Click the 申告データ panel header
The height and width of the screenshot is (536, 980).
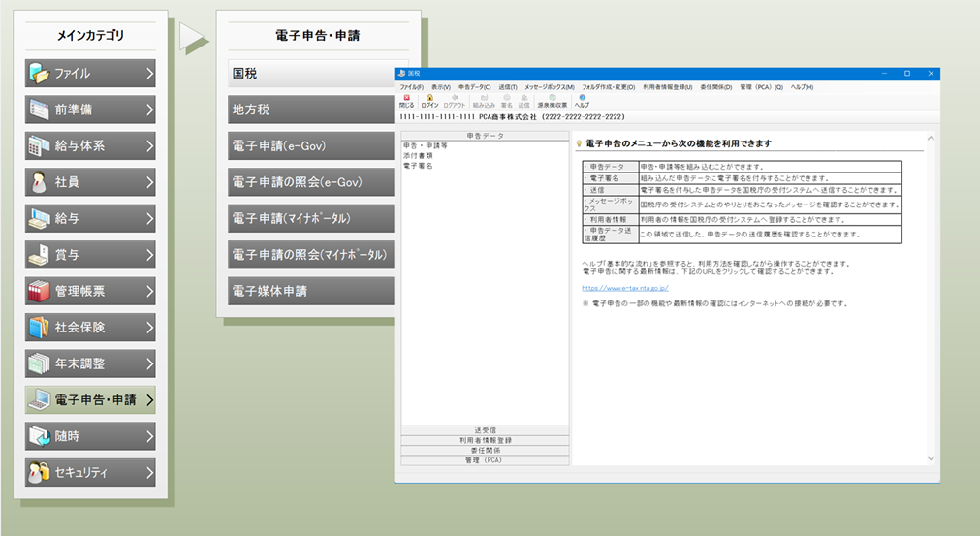pyautogui.click(x=485, y=136)
